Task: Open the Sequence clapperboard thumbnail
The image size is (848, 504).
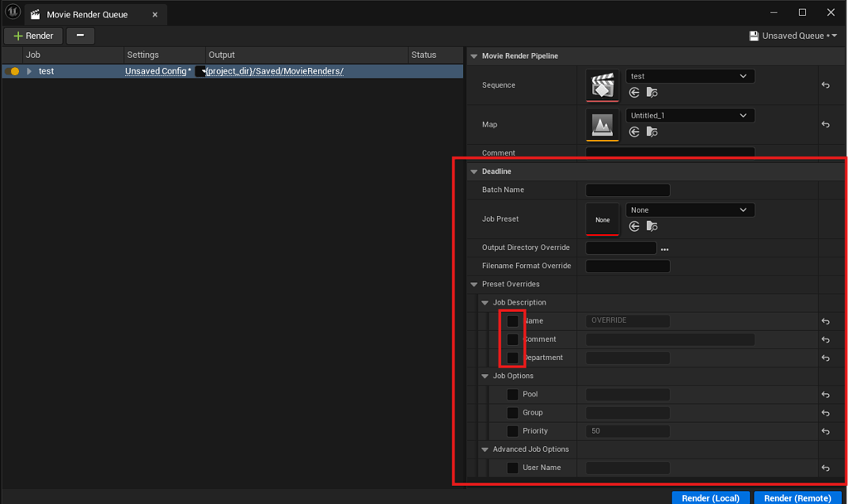Action: (x=602, y=84)
